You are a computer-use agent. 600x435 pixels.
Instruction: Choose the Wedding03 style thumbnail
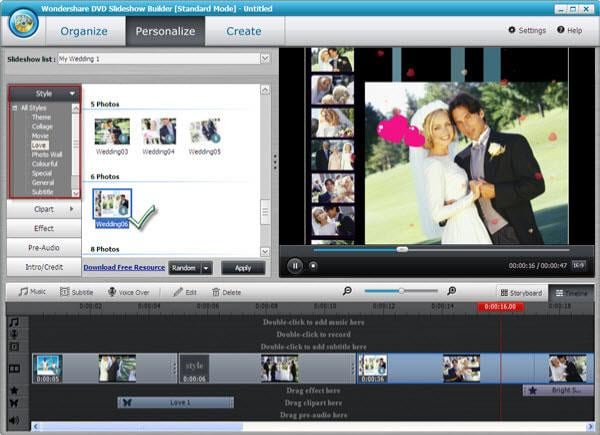[112, 132]
